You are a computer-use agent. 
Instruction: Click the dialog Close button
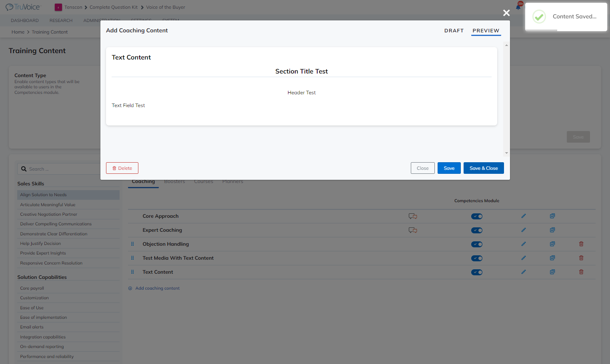click(x=422, y=168)
